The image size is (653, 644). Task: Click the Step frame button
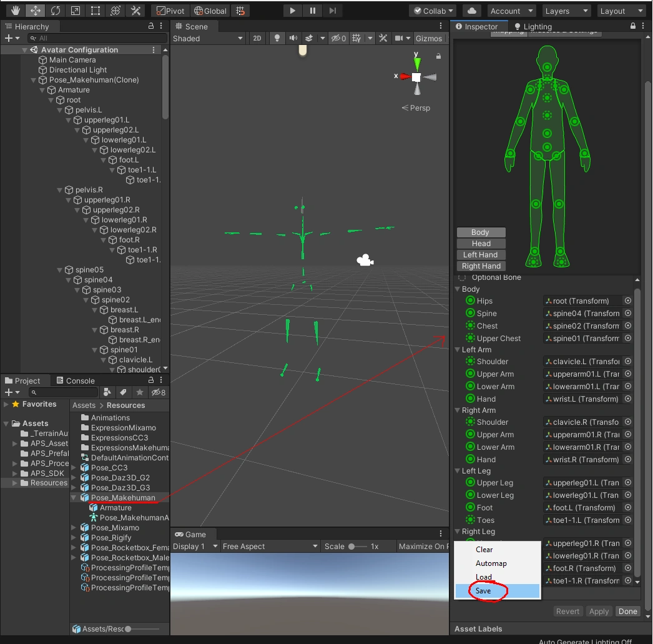click(x=332, y=11)
